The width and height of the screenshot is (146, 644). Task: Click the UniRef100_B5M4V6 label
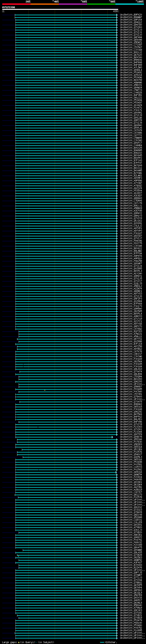pyautogui.click(x=131, y=60)
